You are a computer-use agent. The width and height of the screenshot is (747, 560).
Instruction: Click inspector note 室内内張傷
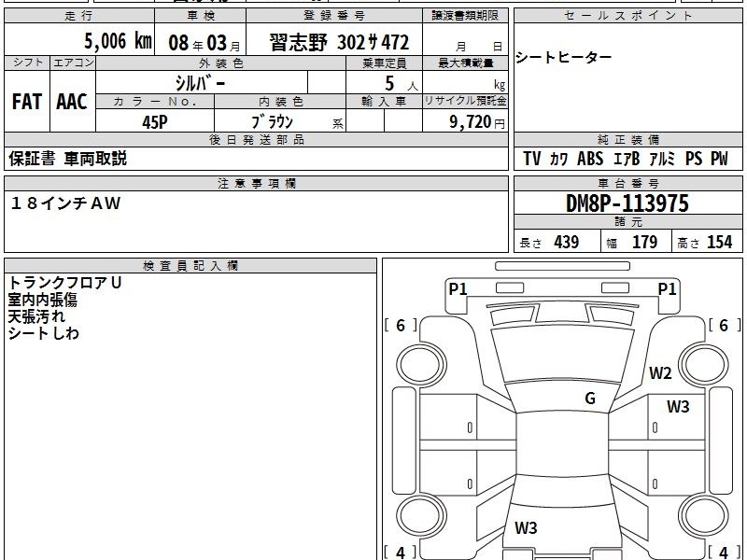click(x=42, y=300)
